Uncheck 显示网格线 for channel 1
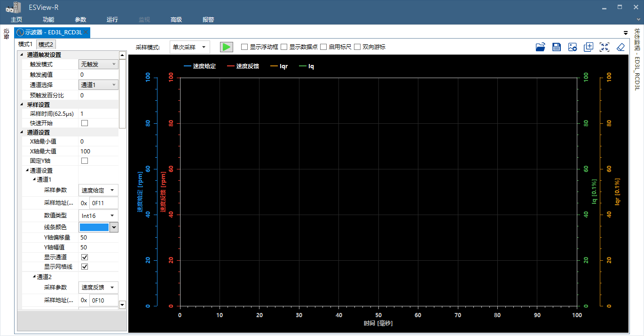 [x=85, y=267]
